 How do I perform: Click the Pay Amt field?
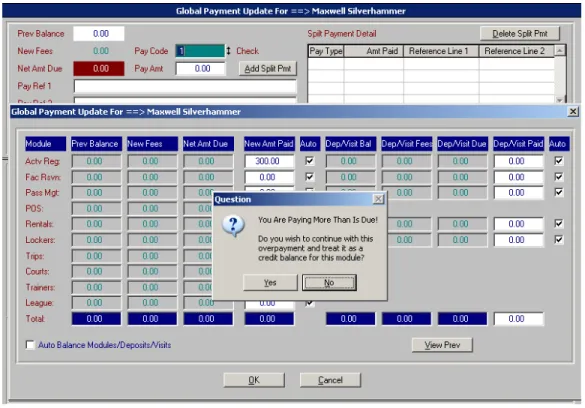click(x=201, y=69)
